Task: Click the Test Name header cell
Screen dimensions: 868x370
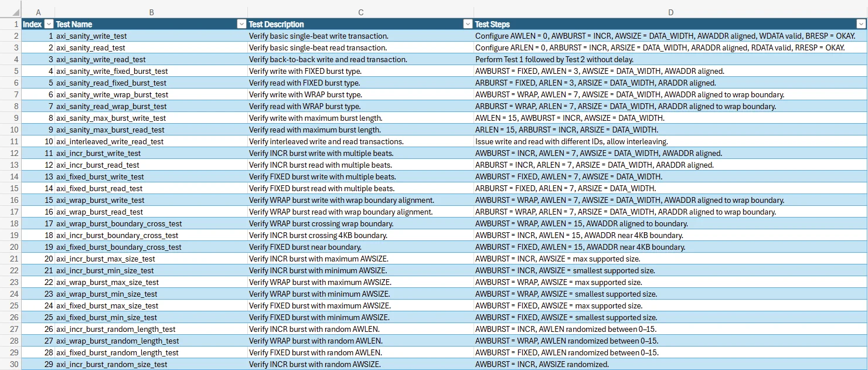Action: point(151,24)
